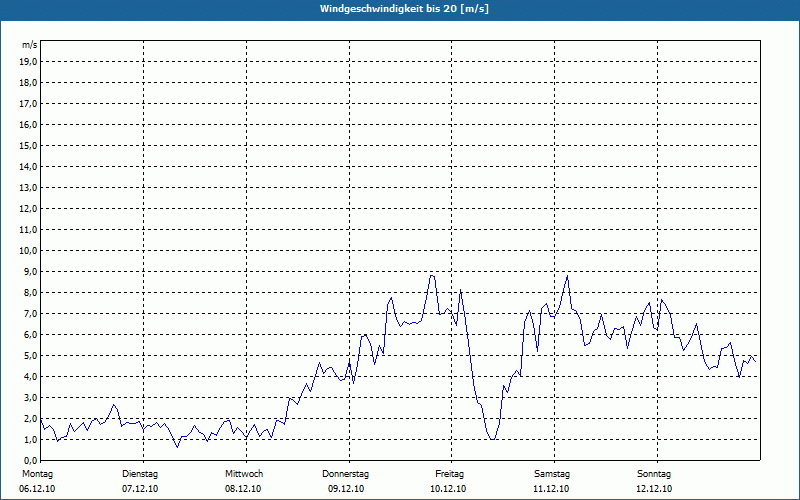This screenshot has width=800, height=500.
Task: Select the 14,0 axis label
Action: [28, 166]
